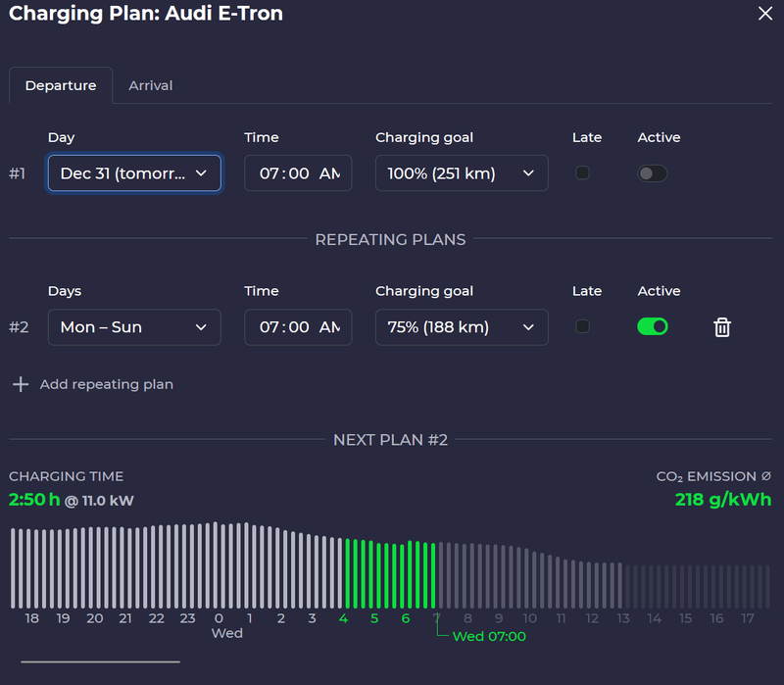Click the plus icon to add repeating plan

(20, 384)
